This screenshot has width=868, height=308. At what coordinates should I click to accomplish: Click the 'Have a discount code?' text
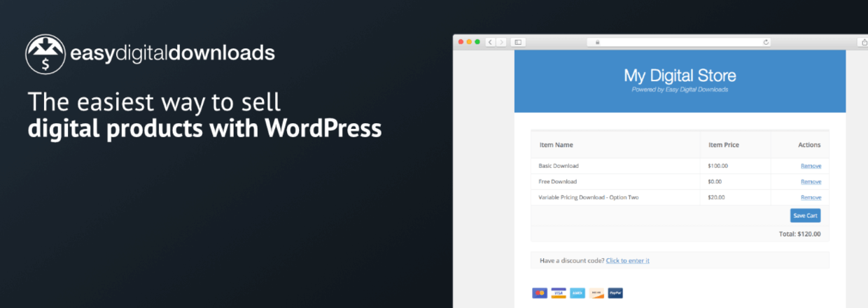click(572, 260)
